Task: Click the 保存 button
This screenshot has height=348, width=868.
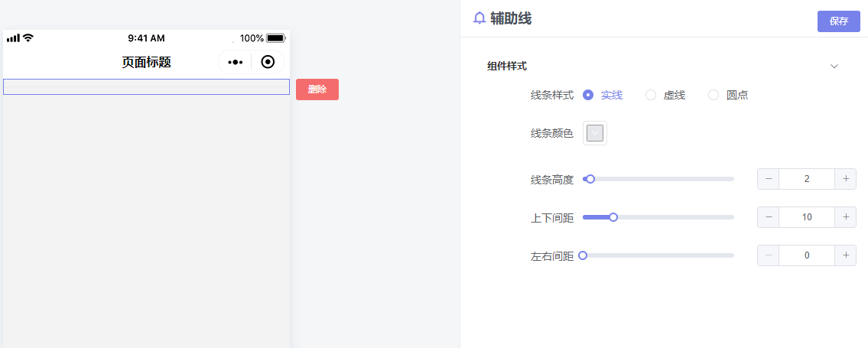Action: (x=839, y=21)
